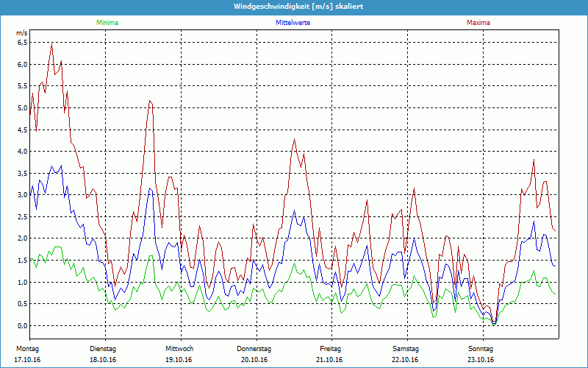The image size is (588, 368).
Task: Click the Freitag day label
Action: pos(330,349)
